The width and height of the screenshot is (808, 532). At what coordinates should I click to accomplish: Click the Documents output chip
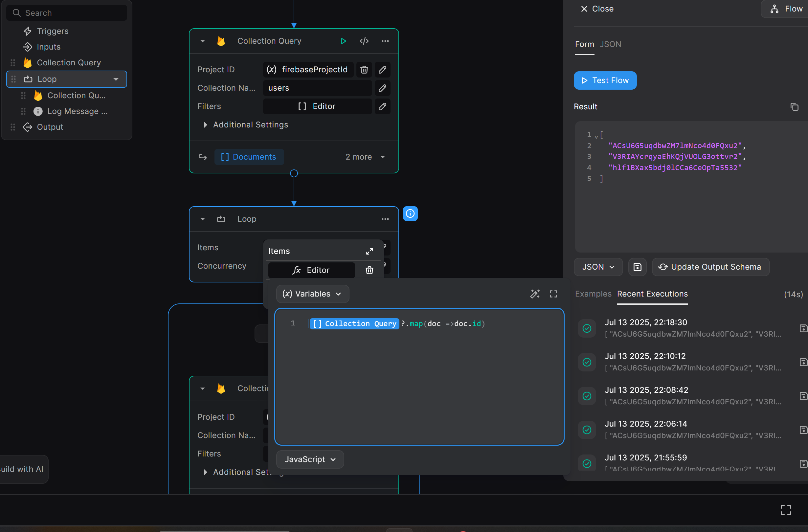click(x=249, y=157)
